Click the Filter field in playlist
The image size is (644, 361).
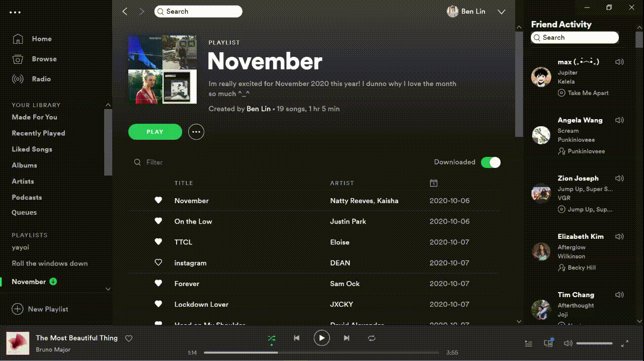(154, 162)
